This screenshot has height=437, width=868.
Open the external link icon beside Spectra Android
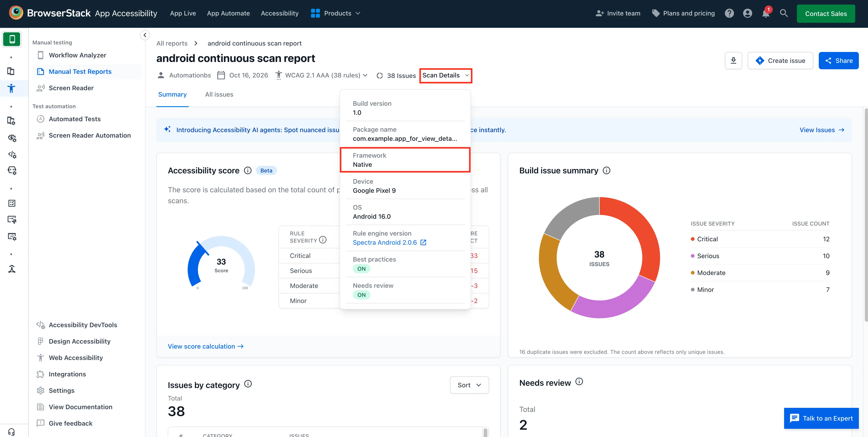click(x=424, y=243)
